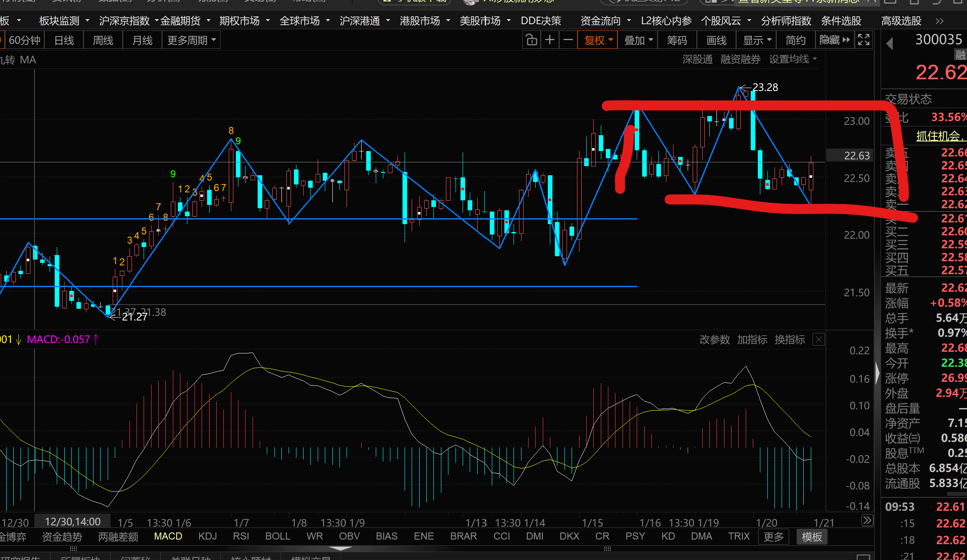Enter fullscreen chart with expand arrows icon
The image size is (967, 560).
point(863,40)
